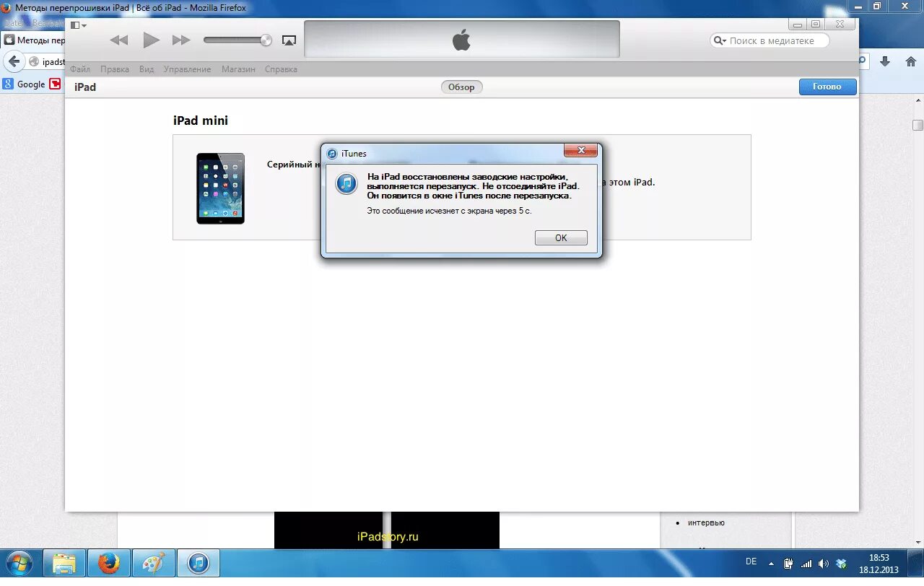Click the iTunes note icon inside the dialog
This screenshot has width=924, height=586.
pyautogui.click(x=346, y=183)
